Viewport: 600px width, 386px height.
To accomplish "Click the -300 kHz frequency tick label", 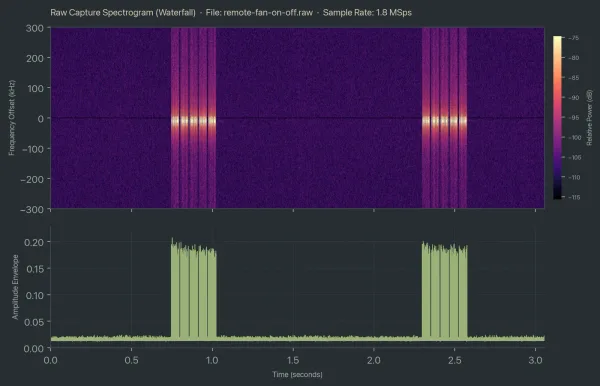I will pyautogui.click(x=32, y=209).
